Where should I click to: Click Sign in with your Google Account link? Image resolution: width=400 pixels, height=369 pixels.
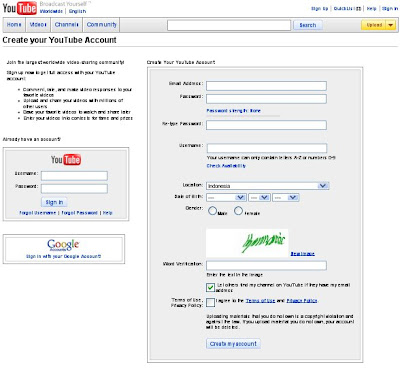coord(63,256)
